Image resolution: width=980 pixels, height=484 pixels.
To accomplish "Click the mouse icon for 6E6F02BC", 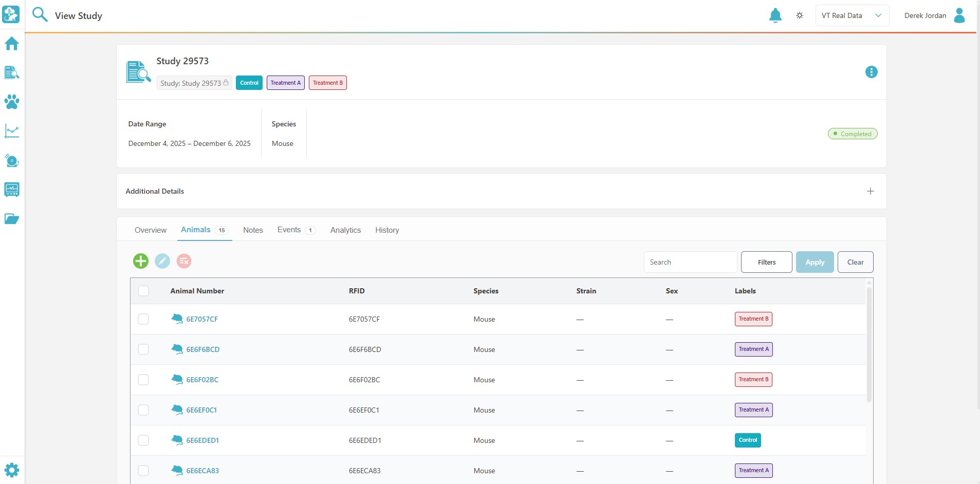I will (x=177, y=380).
